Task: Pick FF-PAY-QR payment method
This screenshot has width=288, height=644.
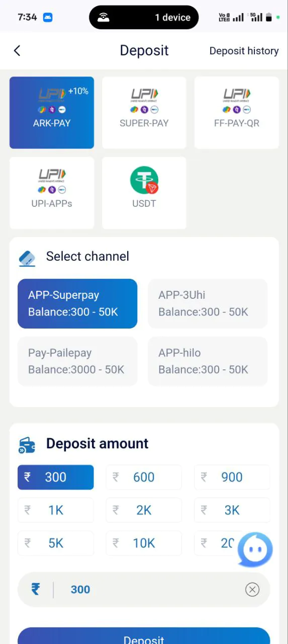Action: 237,113
